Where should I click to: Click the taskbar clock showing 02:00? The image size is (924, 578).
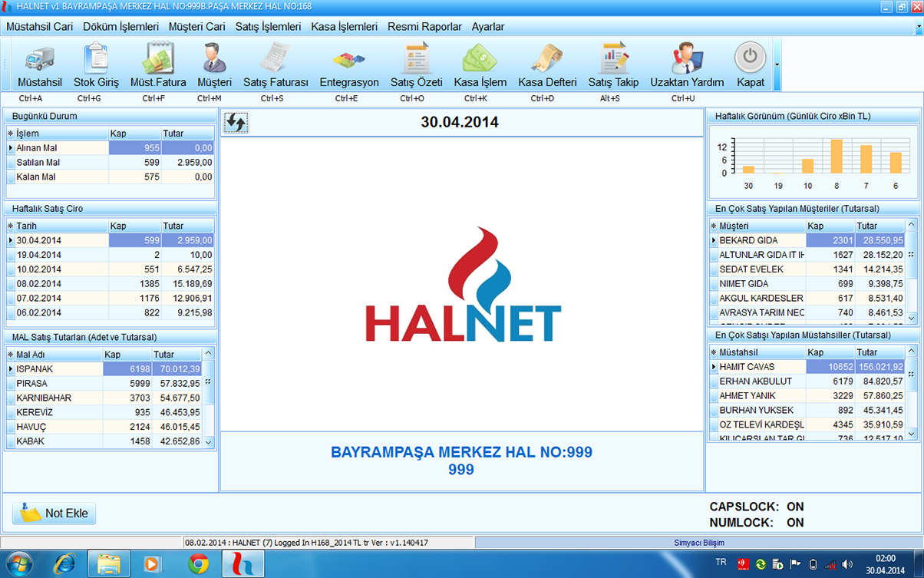(x=885, y=564)
